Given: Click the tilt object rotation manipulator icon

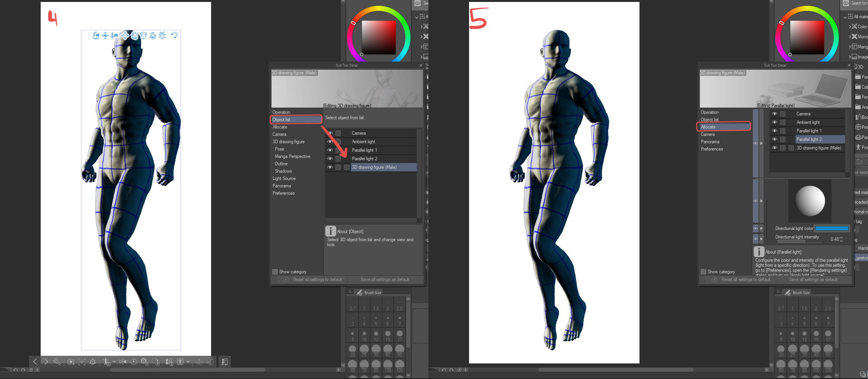Looking at the screenshot, I should pyautogui.click(x=144, y=36).
